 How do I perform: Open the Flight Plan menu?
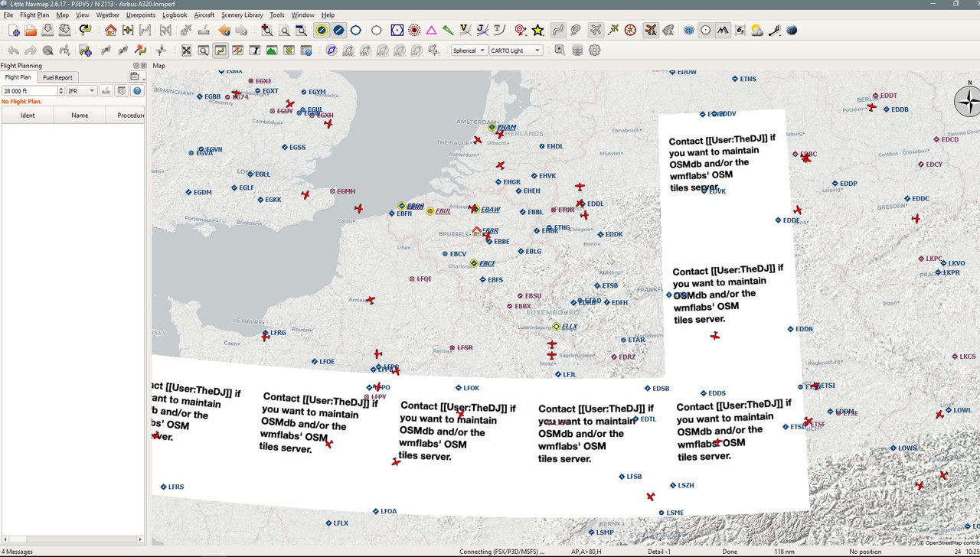[34, 15]
